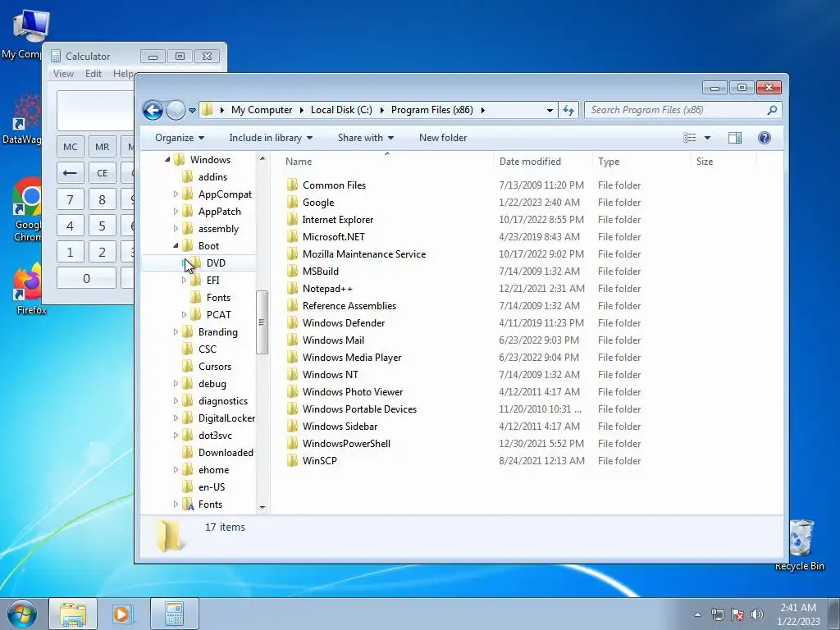Open the view options dropdown arrow

click(x=707, y=138)
